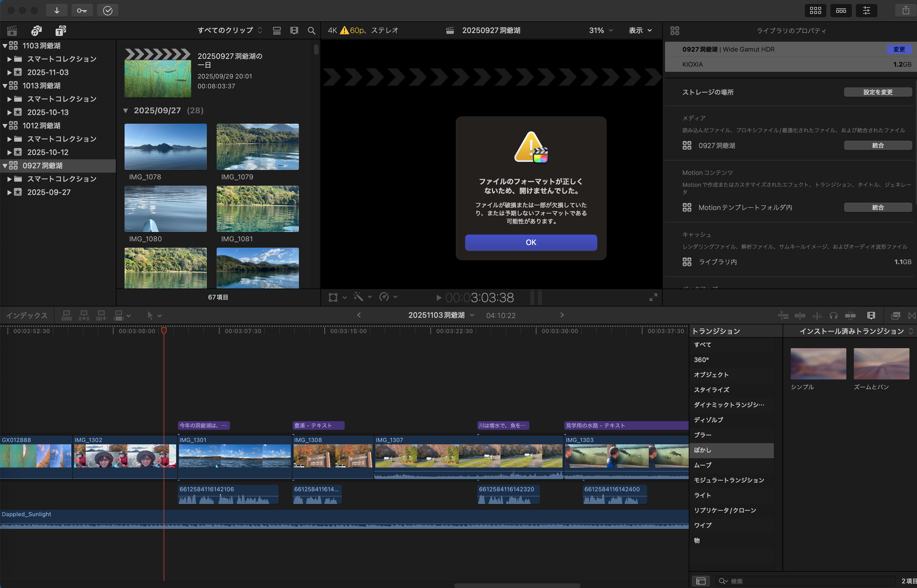917x588 pixels.
Task: Click the import media arrow icon
Action: [56, 10]
